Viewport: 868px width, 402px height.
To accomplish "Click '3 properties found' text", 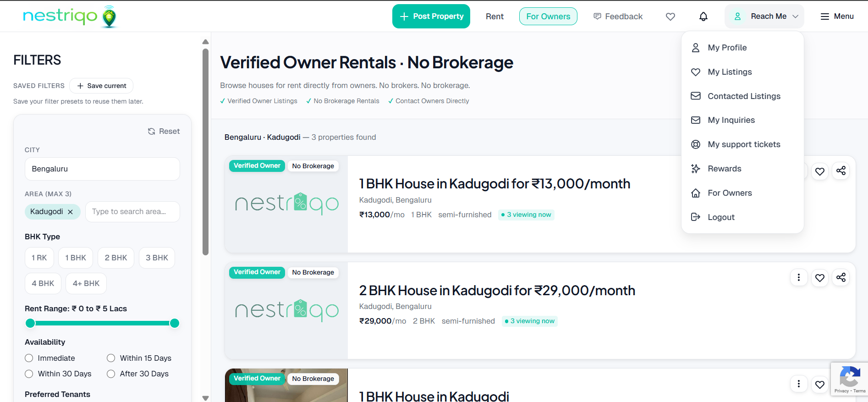I will 344,138.
